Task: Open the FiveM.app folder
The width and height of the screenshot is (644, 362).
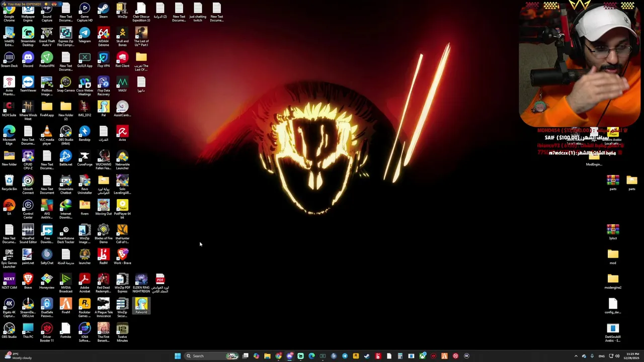Action: pyautogui.click(x=47, y=109)
